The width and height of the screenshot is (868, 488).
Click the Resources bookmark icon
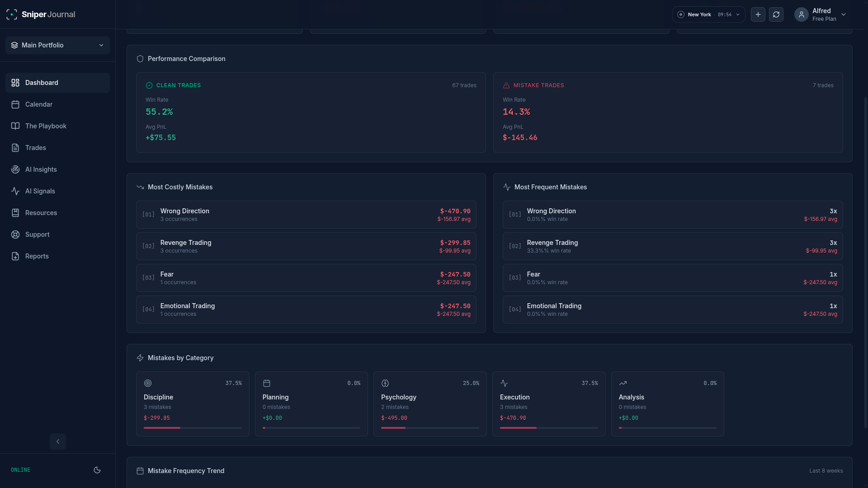(15, 213)
